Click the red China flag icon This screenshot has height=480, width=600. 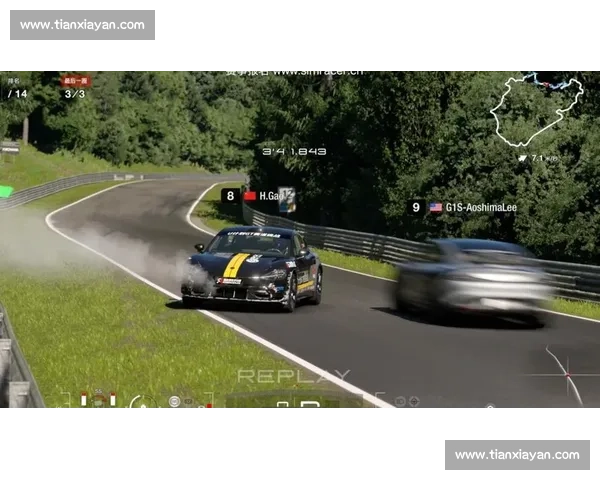click(x=250, y=196)
